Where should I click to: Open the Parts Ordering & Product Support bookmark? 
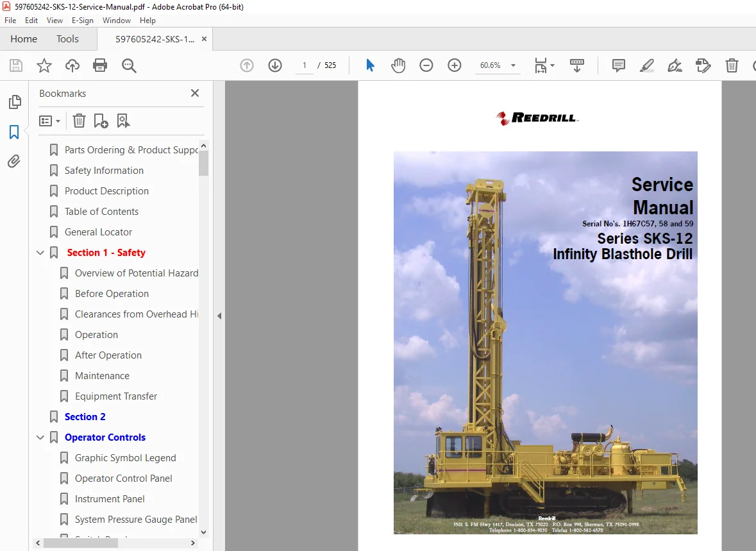coord(131,150)
